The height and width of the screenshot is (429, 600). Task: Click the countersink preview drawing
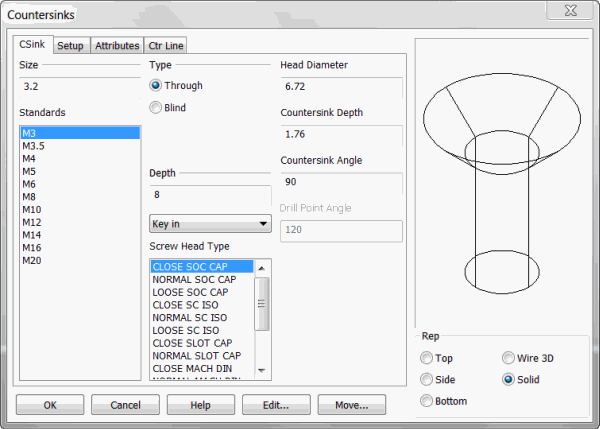pos(502,184)
